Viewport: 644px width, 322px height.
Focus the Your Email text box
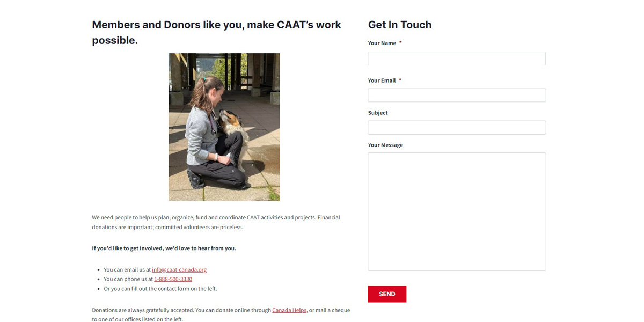[456, 96]
